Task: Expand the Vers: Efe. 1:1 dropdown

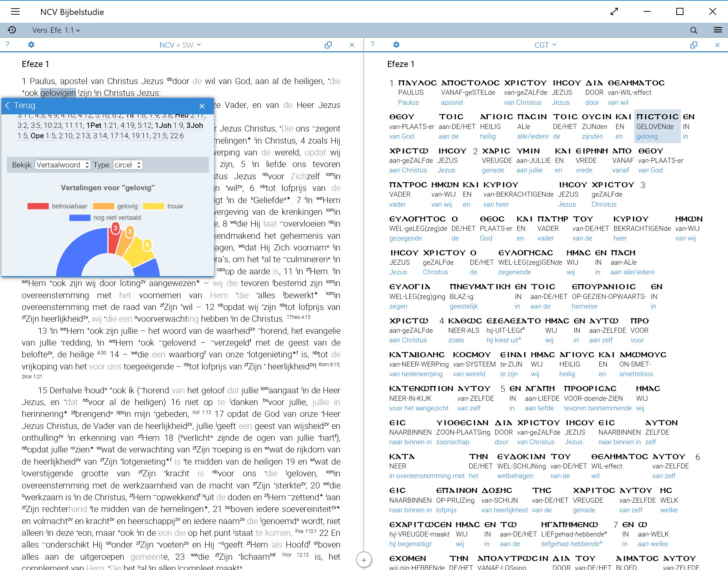Action: pyautogui.click(x=56, y=30)
